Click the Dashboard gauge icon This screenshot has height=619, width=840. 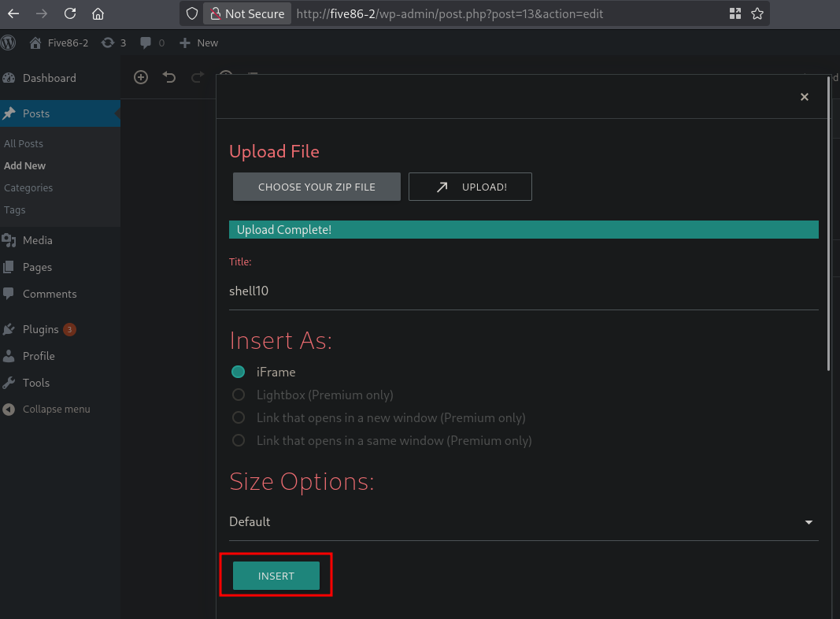(x=9, y=78)
